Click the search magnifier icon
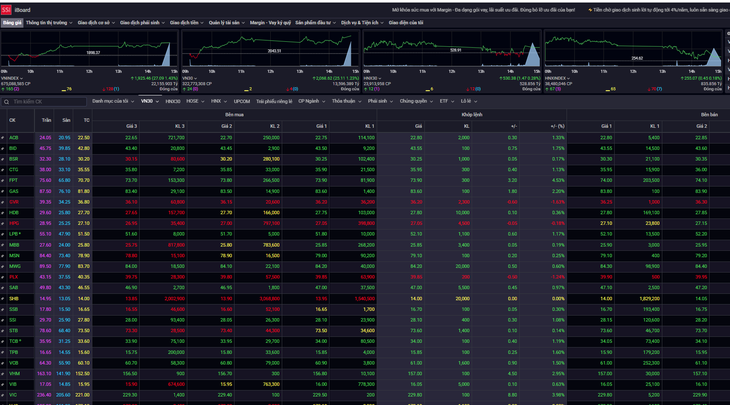This screenshot has width=730, height=405. pyautogui.click(x=7, y=101)
